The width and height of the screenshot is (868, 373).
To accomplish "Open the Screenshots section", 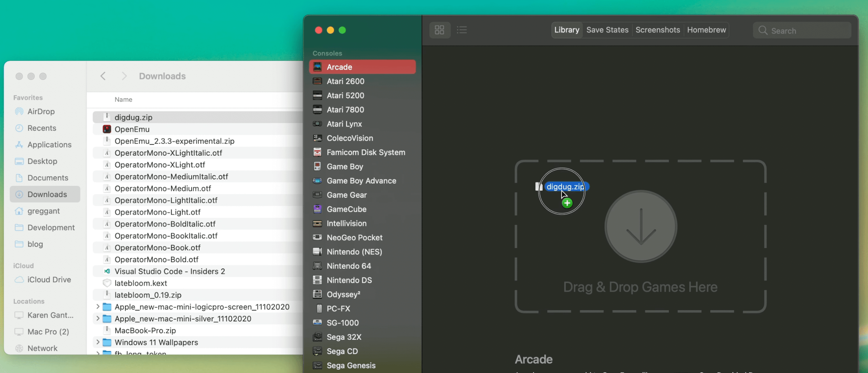I will click(x=658, y=30).
